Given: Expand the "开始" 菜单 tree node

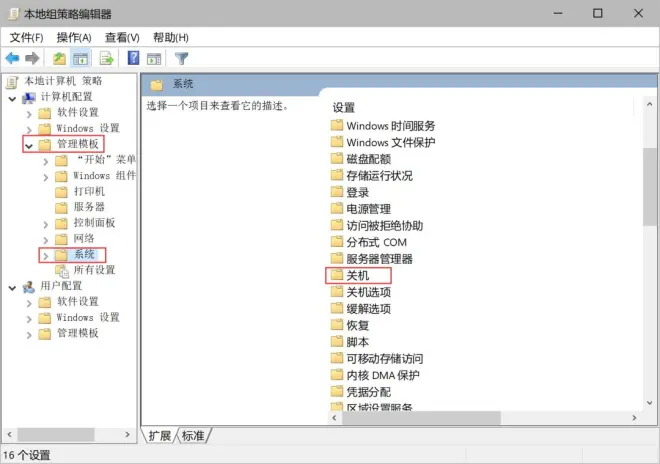Looking at the screenshot, I should (x=46, y=161).
